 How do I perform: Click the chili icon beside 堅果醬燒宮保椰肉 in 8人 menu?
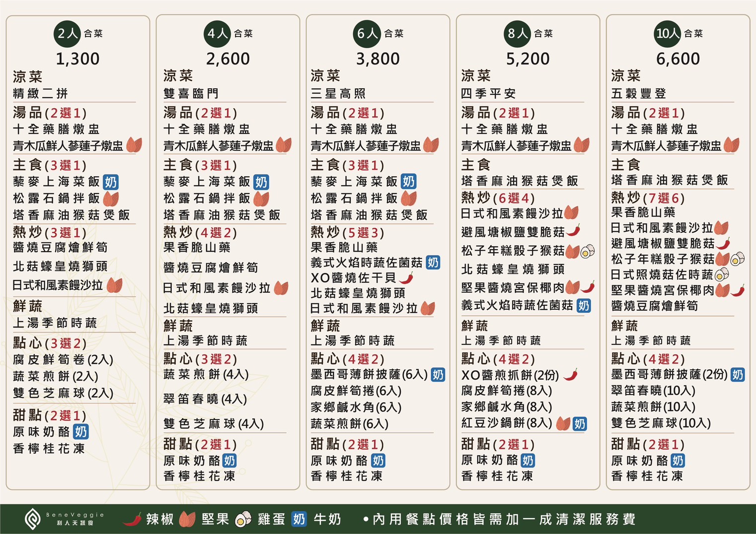tap(588, 287)
